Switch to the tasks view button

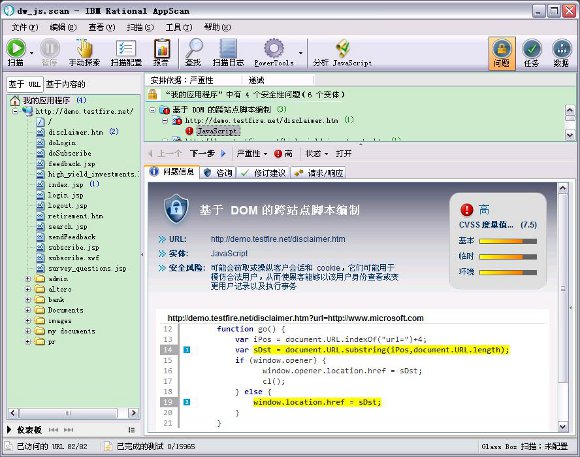532,53
